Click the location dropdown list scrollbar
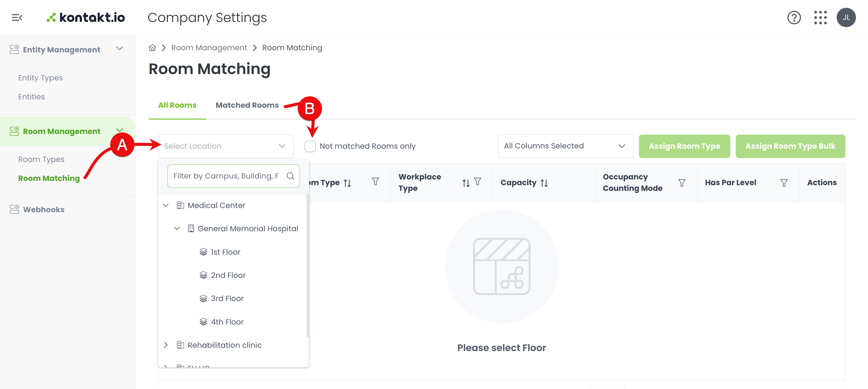Viewport: 868px width, 389px height. coord(308,266)
